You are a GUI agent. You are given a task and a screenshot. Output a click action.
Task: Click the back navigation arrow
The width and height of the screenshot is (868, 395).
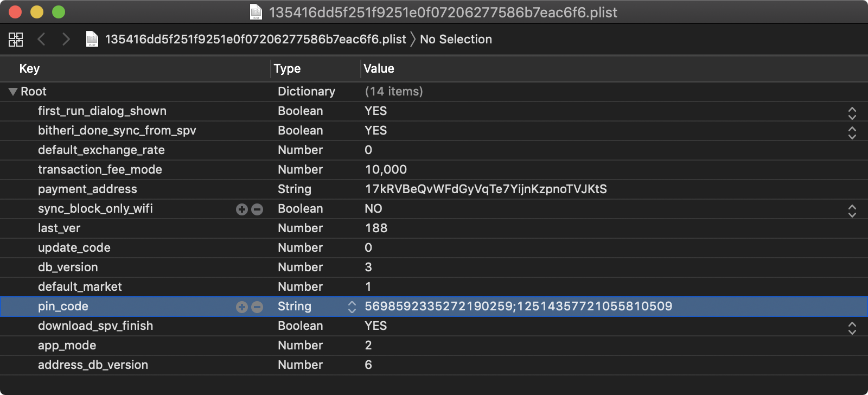[42, 39]
